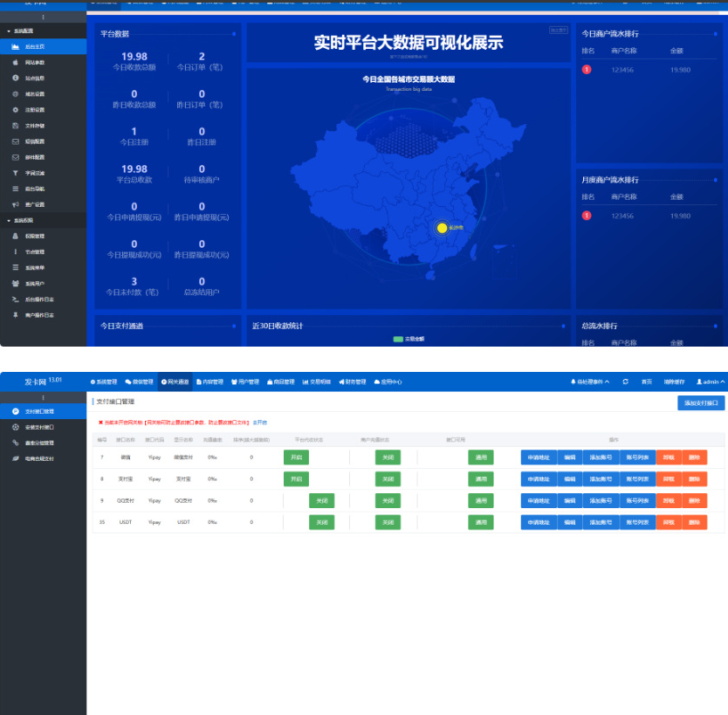Click the blue link after the red warning

click(260, 423)
